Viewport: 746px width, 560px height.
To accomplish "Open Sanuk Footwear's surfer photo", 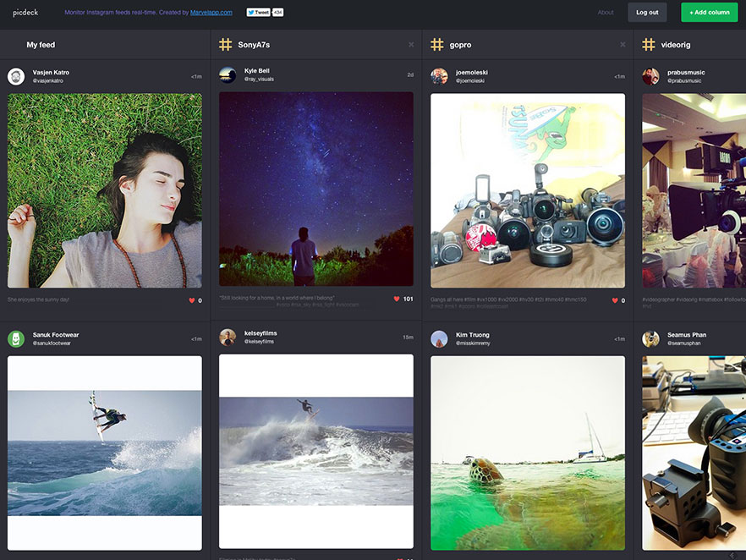I will point(105,453).
